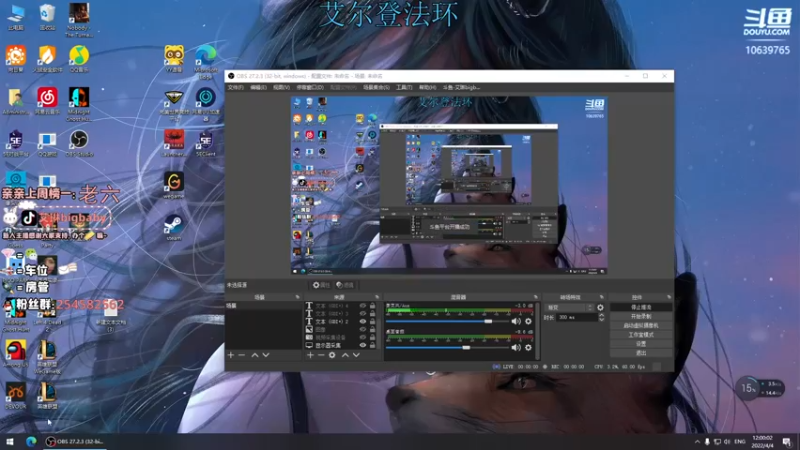Click 停止推流 stop streaming button
Screen dimensions: 800x450
click(x=641, y=307)
